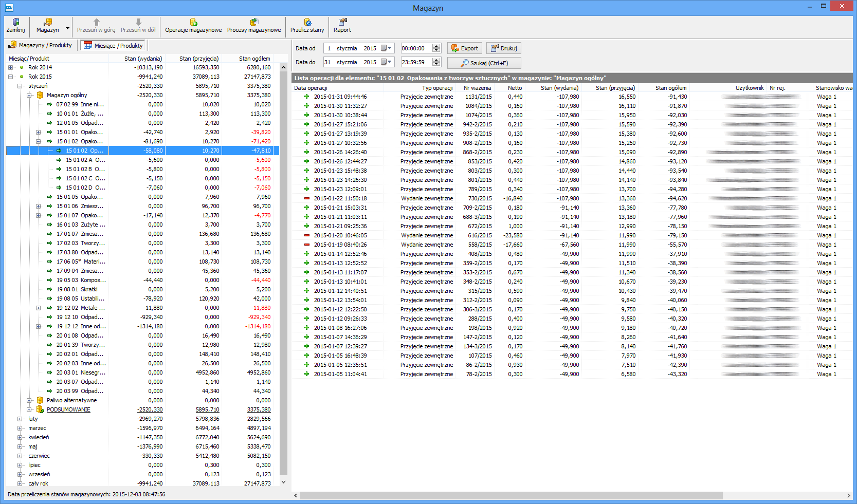Click the Zamknij toolbar icon
857x504 pixels.
[15, 25]
